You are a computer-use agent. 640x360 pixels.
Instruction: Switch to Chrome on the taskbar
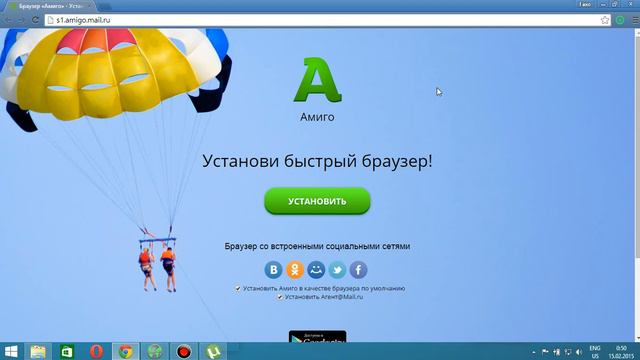coord(125,351)
